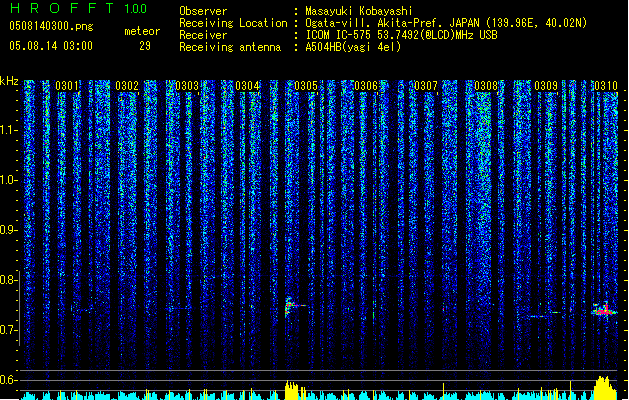This screenshot has height=400, width=629.
Task: Click the 'Receiving antenna' field label
Action: 230,47
